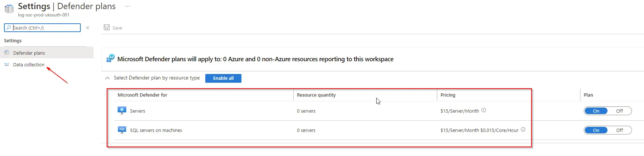
Task: Click 0 servers in SQL servers row
Action: (306, 130)
